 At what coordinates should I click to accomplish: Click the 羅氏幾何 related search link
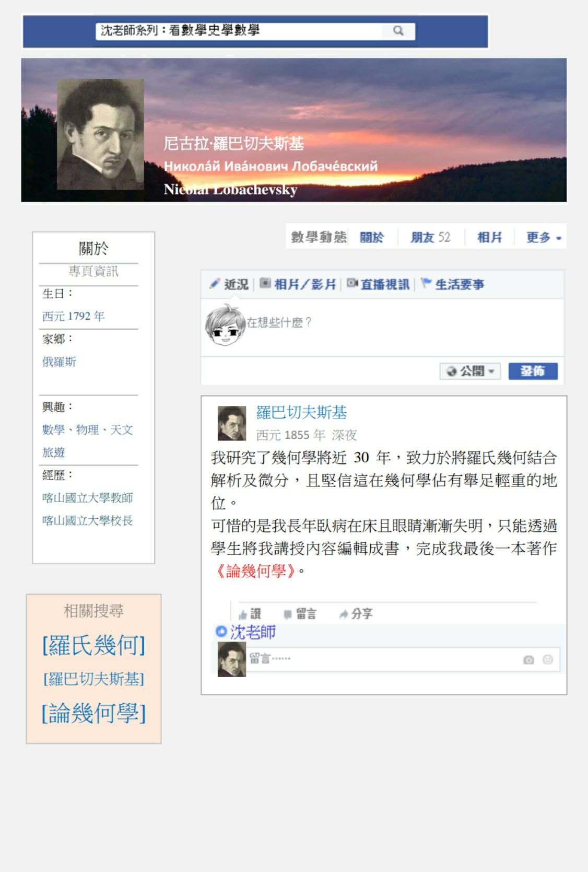point(93,645)
